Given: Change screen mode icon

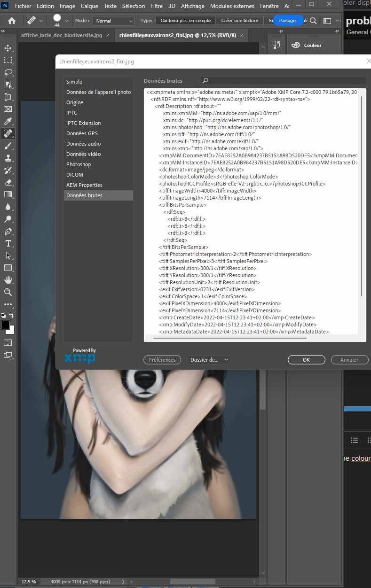Looking at the screenshot, I should click(x=8, y=356).
